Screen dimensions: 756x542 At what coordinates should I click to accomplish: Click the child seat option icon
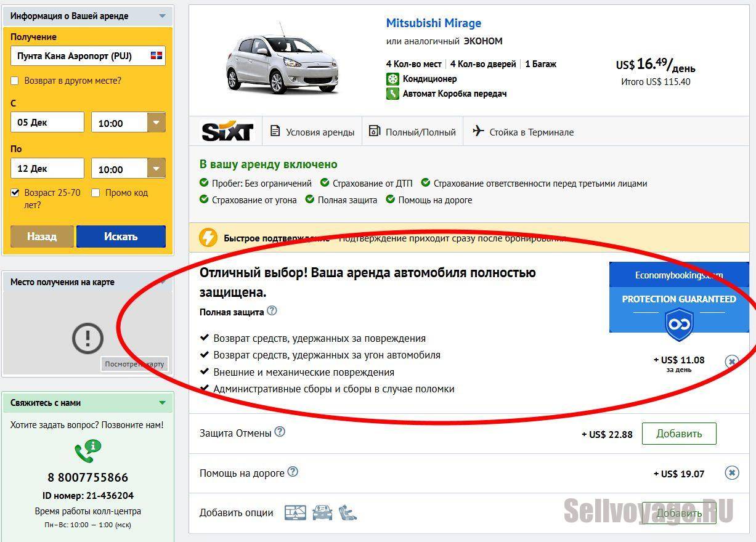point(348,512)
